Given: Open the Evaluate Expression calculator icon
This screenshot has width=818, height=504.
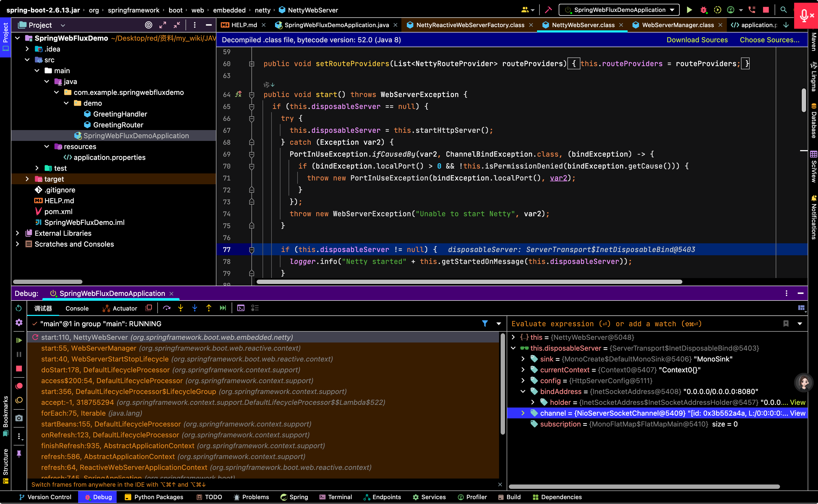Looking at the screenshot, I should coord(241,308).
